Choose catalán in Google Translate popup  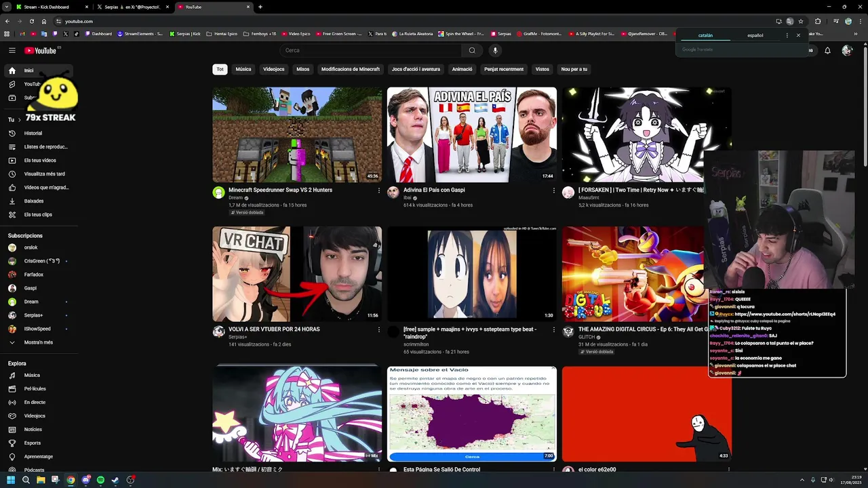(x=705, y=35)
